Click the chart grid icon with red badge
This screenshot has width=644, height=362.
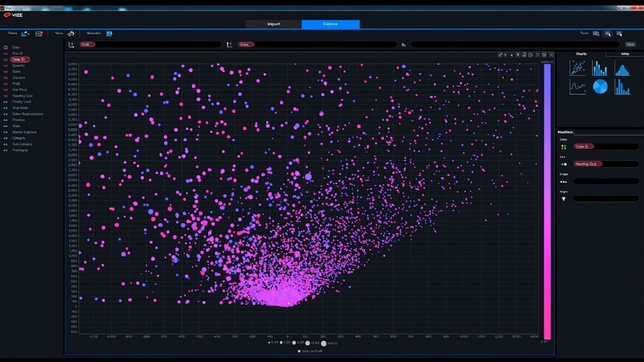[x=39, y=34]
